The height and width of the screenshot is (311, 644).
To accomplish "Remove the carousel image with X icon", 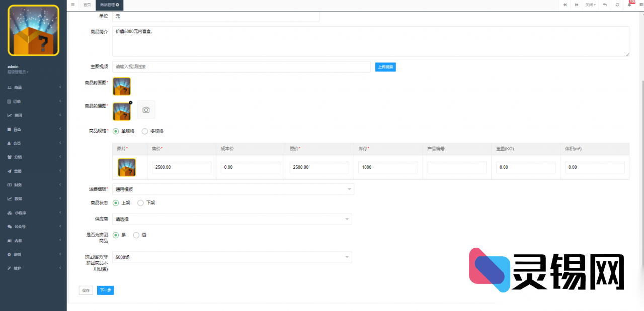I will [x=131, y=102].
